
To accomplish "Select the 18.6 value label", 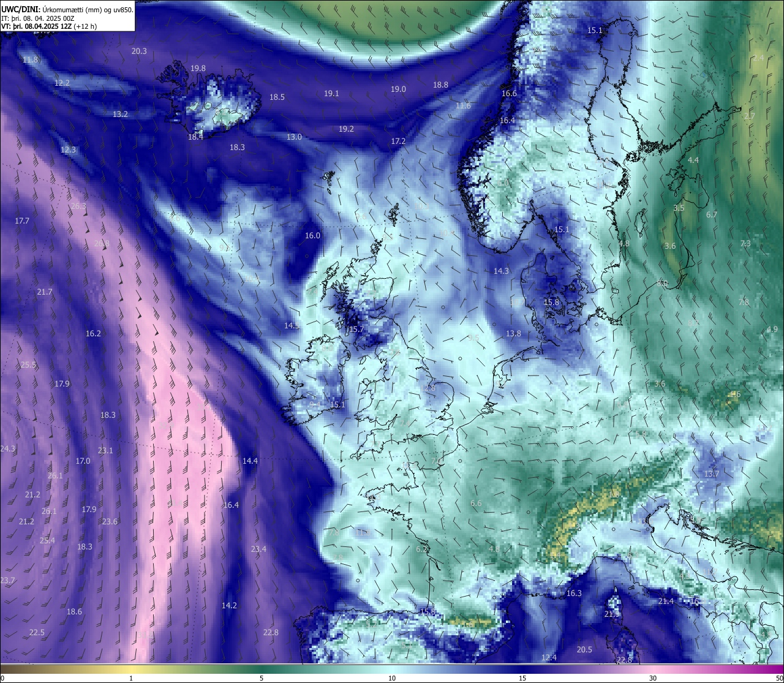I will (74, 612).
